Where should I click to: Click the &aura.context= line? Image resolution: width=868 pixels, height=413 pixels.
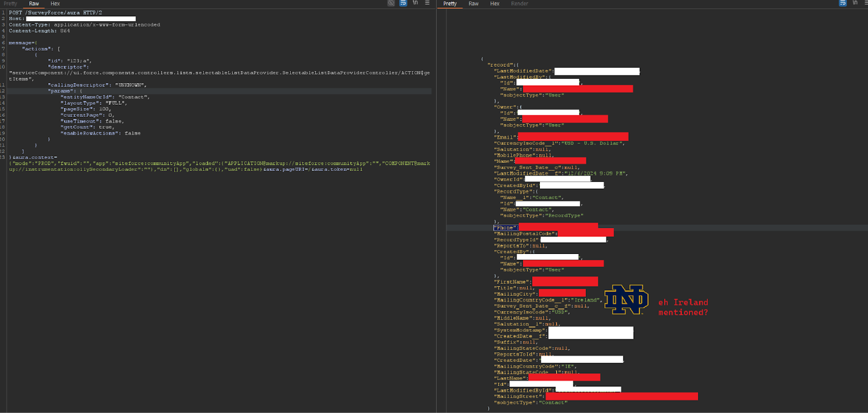(x=33, y=157)
